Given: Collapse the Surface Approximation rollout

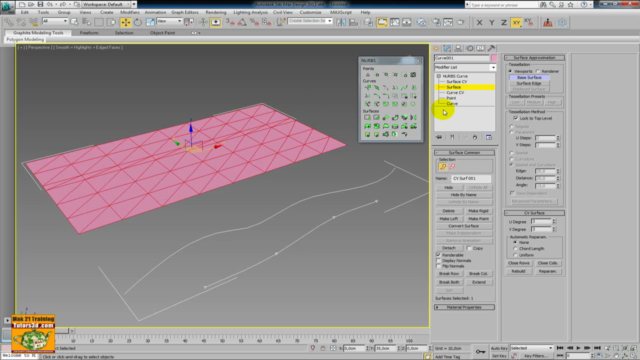Looking at the screenshot, I should 534,58.
